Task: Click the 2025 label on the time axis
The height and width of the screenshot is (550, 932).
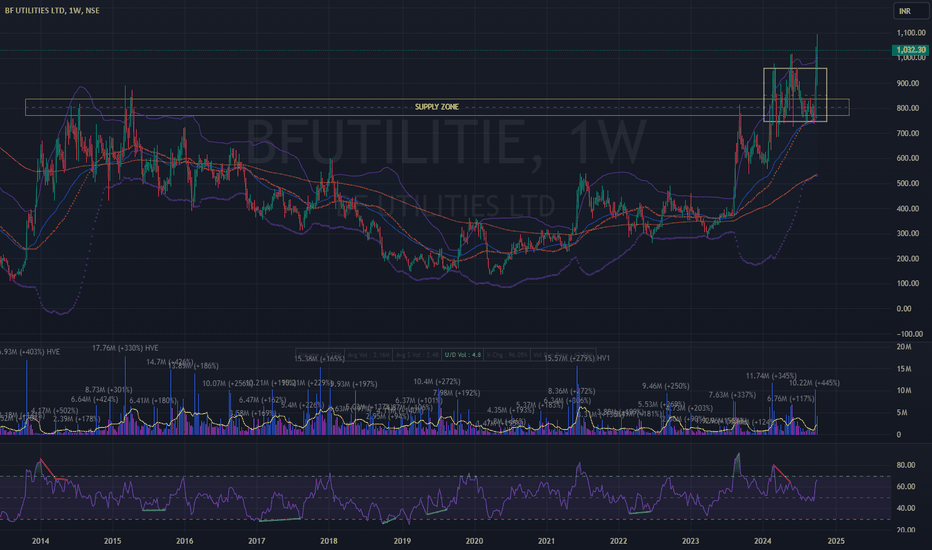Action: tap(836, 541)
